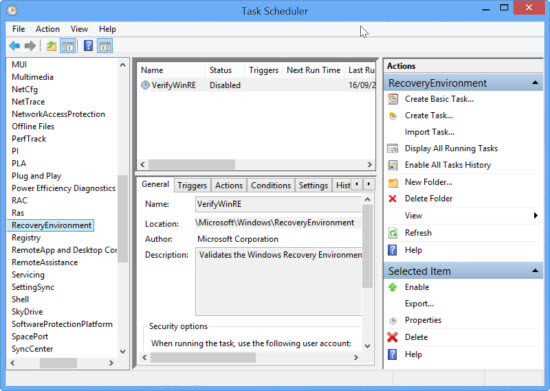The height and width of the screenshot is (391, 550).
Task: Click the Enable All Tasks History icon
Action: 393,165
